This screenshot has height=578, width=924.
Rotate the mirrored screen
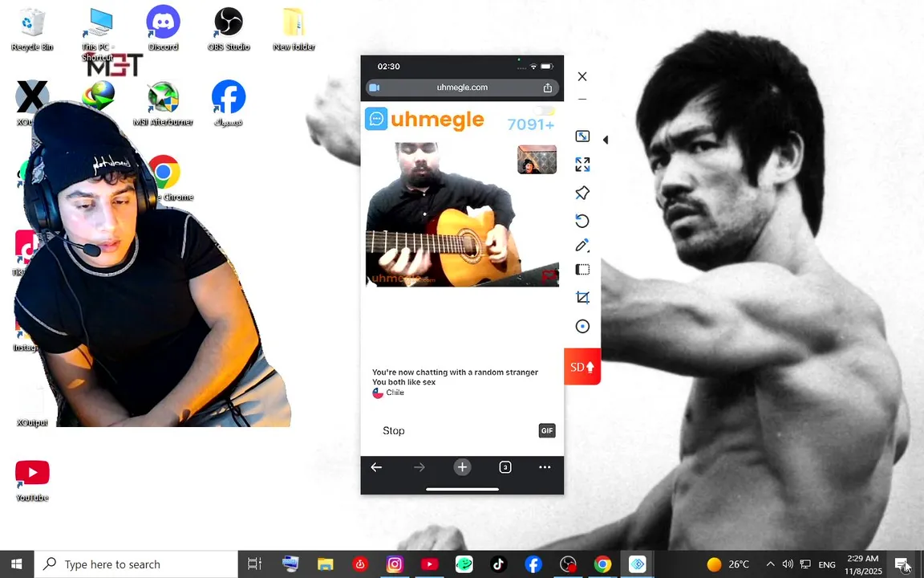(x=582, y=221)
